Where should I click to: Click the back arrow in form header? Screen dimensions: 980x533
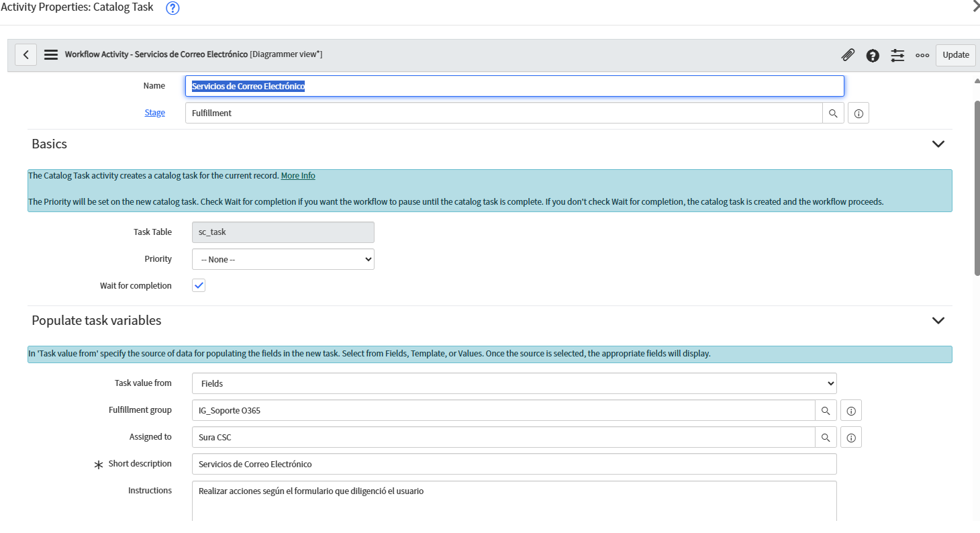tap(26, 55)
